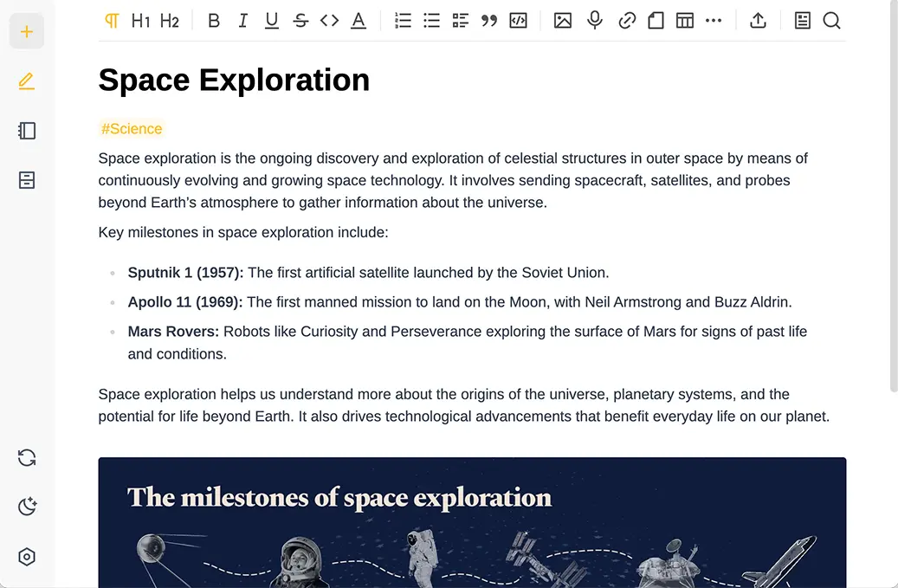Toggle bold formatting
The height and width of the screenshot is (588, 898).
coord(214,21)
